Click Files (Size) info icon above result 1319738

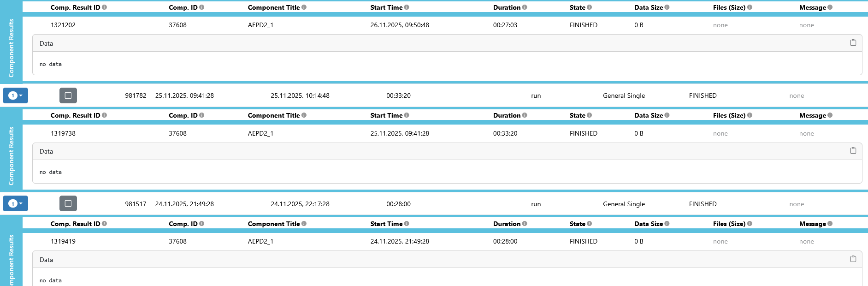tap(750, 115)
